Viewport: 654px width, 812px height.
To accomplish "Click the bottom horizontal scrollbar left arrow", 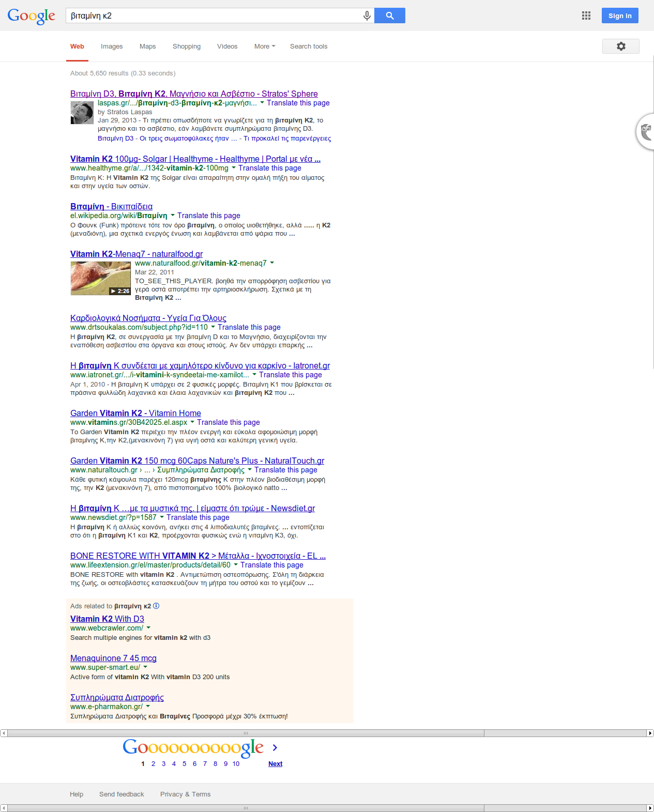I will pyautogui.click(x=4, y=808).
